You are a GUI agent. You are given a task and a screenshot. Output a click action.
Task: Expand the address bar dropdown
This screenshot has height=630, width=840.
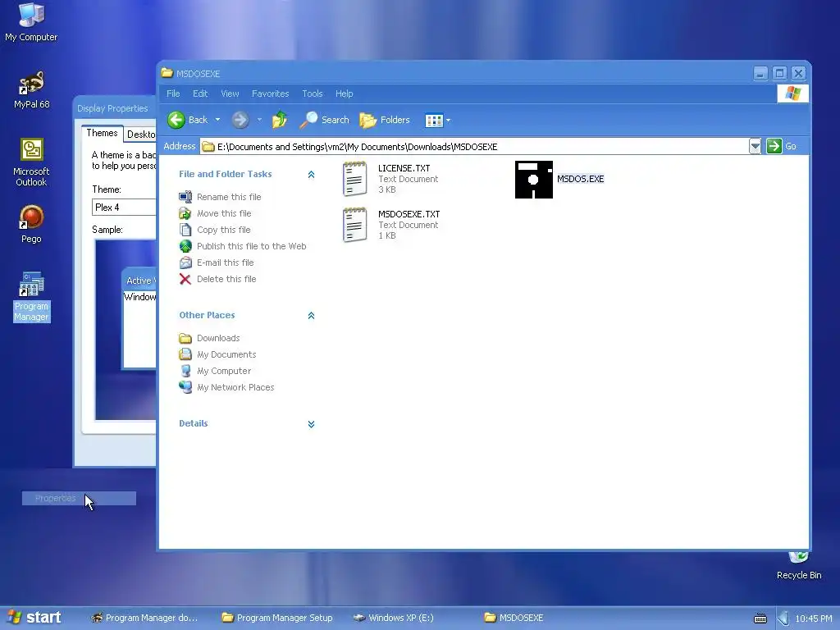pyautogui.click(x=755, y=146)
